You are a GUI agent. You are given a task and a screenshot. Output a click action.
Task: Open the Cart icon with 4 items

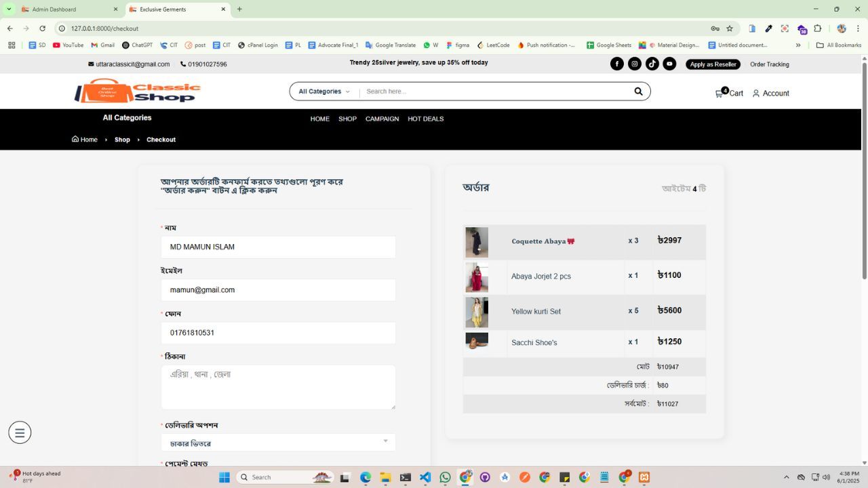[729, 93]
